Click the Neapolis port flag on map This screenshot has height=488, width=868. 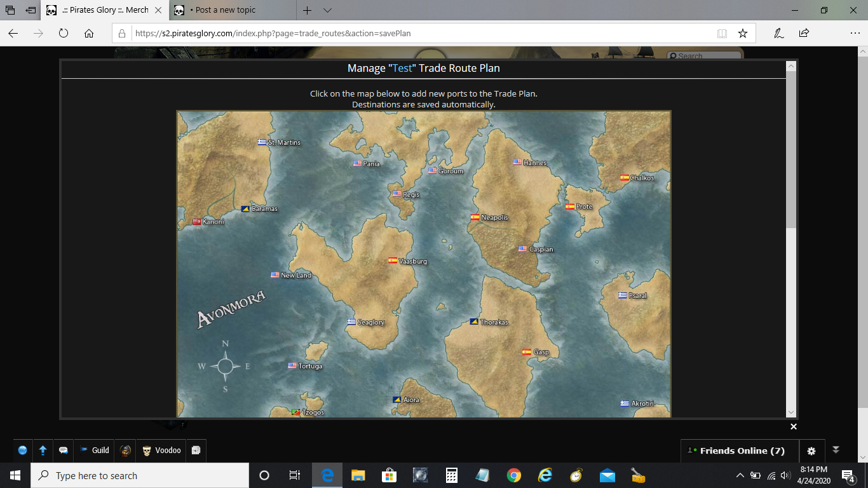[x=475, y=217]
